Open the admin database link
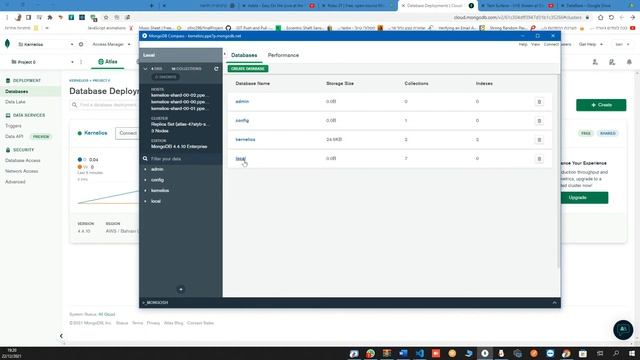Screen dimensions: 640x360 242,101
